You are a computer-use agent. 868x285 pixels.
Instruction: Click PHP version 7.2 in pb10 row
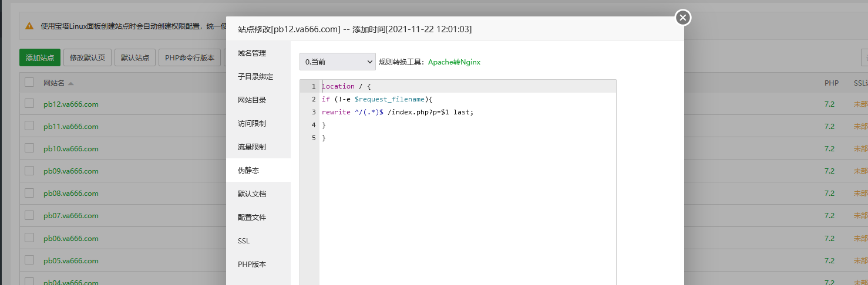[x=829, y=149]
